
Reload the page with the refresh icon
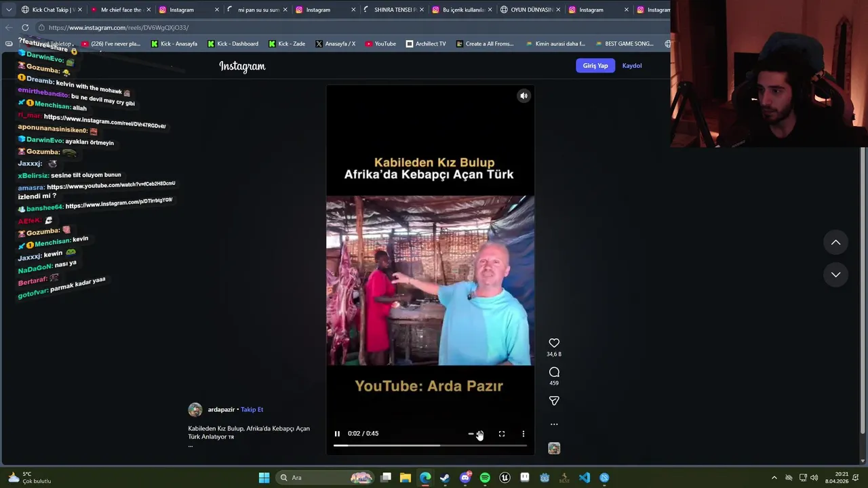coord(25,27)
